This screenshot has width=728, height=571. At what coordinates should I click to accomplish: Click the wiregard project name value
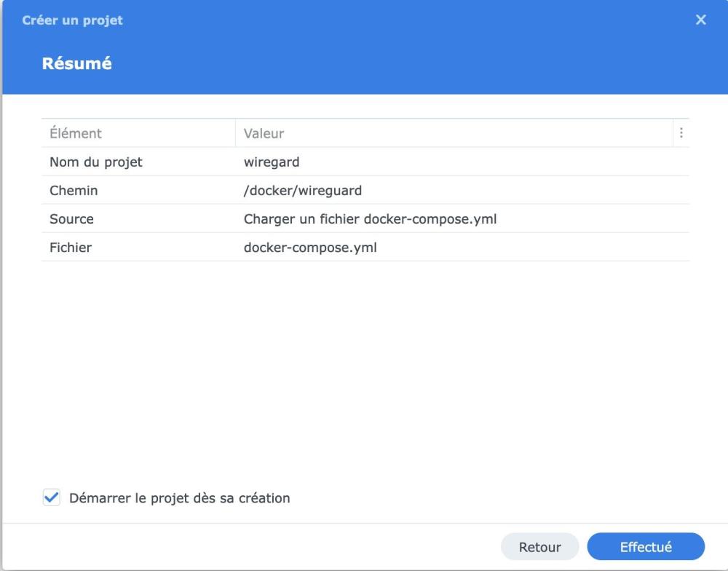pyautogui.click(x=272, y=162)
